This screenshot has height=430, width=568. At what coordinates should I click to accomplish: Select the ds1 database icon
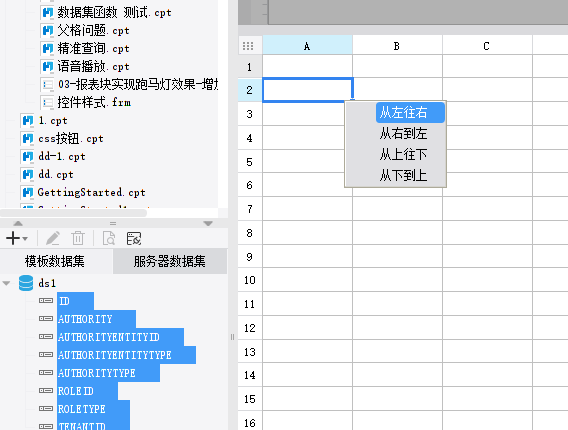pos(26,283)
